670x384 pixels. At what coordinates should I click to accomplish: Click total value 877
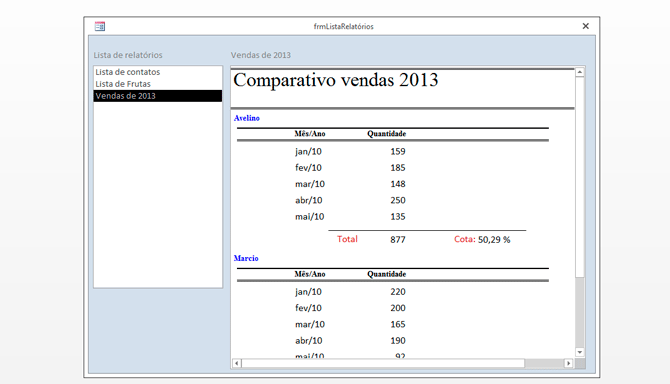pyautogui.click(x=398, y=240)
